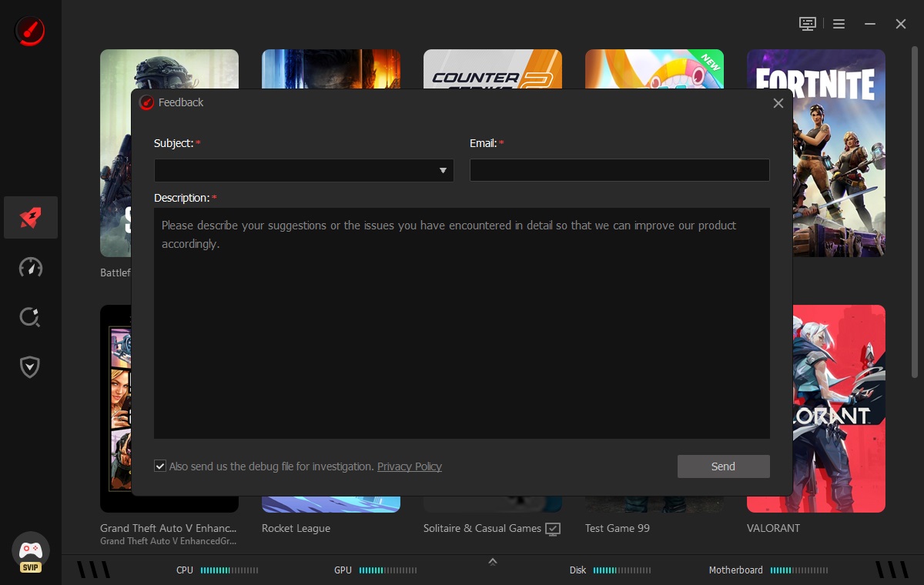Click the Email input field
Viewport: 924px width, 585px height.
tap(620, 170)
